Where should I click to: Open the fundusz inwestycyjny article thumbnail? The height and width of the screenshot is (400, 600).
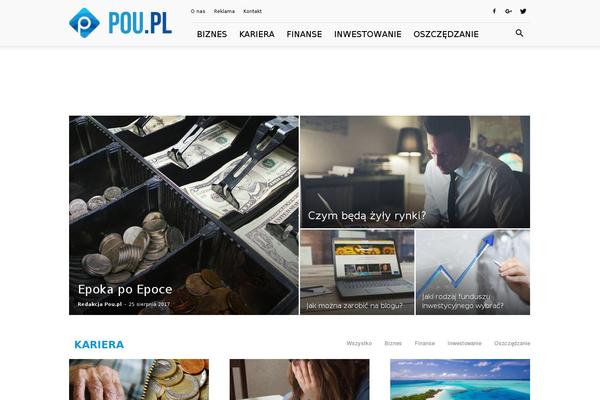[x=473, y=272]
